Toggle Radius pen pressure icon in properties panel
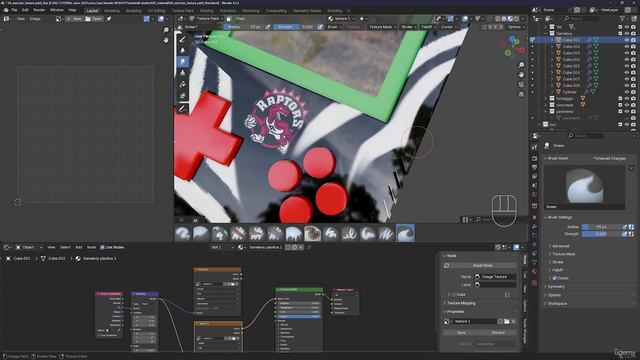 point(624,227)
